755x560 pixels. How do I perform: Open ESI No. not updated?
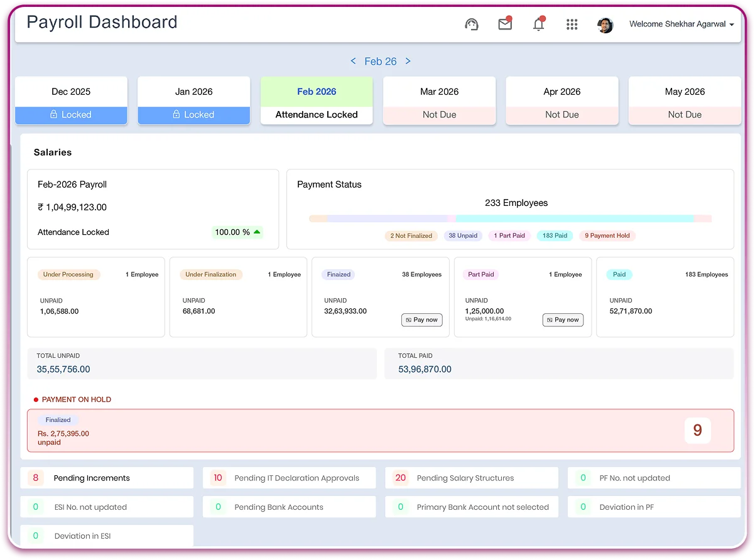tap(107, 507)
